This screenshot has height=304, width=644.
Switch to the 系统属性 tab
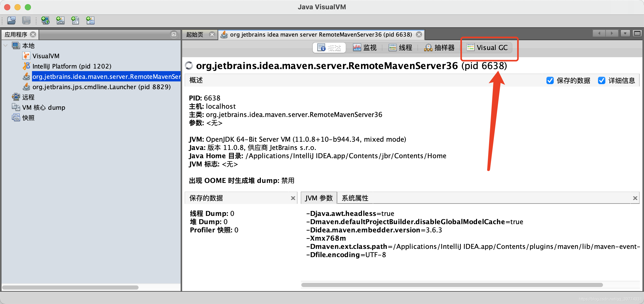[x=355, y=198]
